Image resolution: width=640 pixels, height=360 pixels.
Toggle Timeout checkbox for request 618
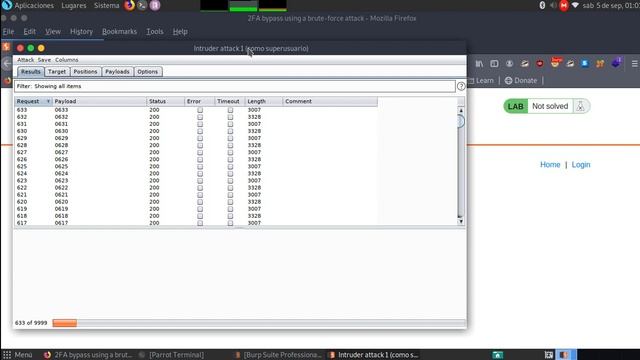[230, 216]
